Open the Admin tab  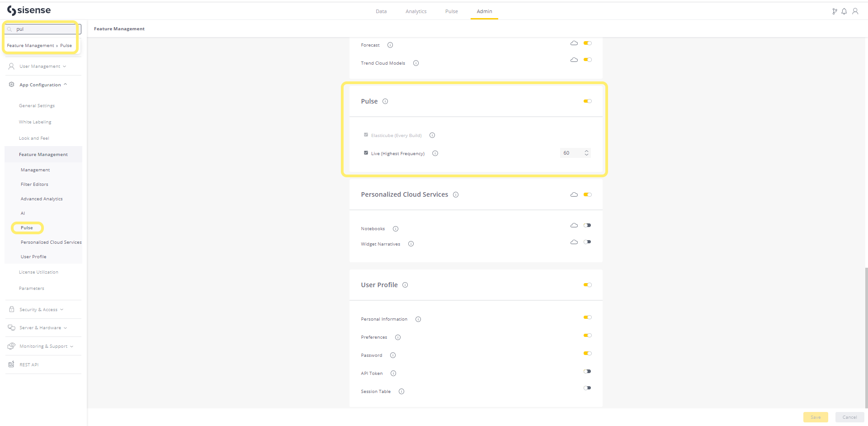[484, 11]
